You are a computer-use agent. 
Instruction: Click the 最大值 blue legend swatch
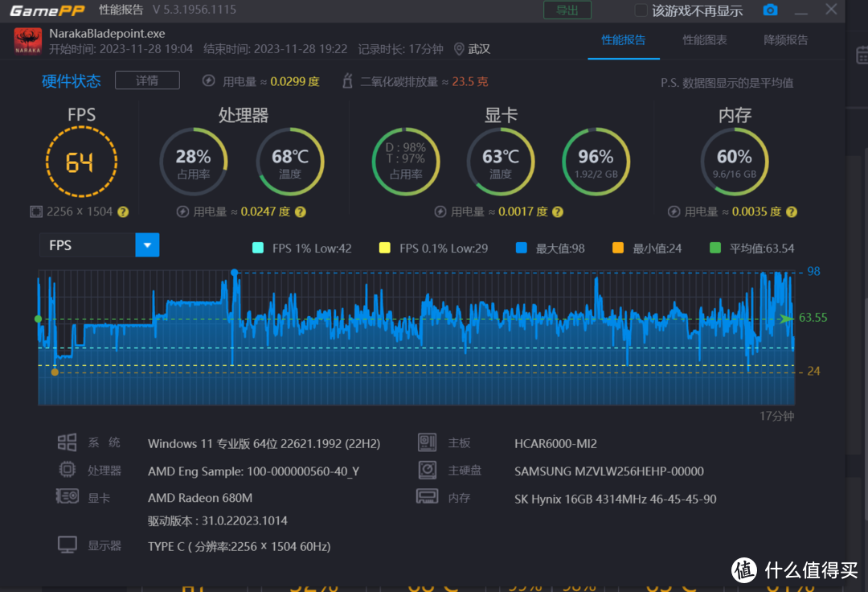coord(521,248)
